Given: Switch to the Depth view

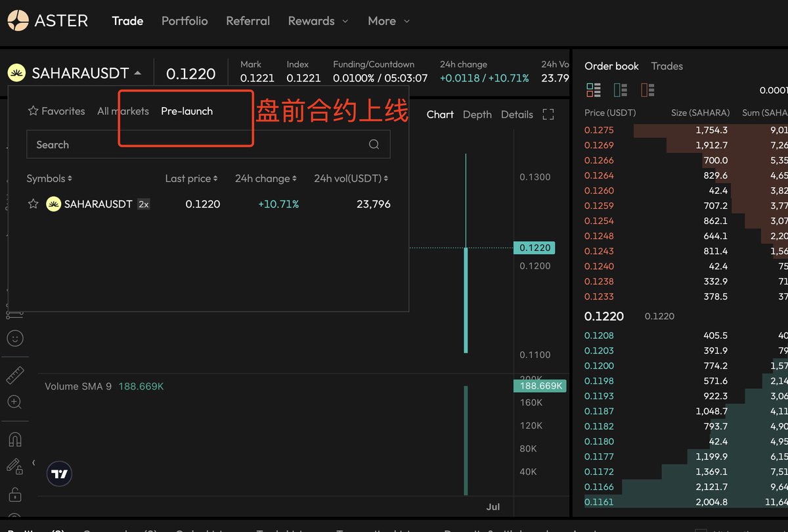Looking at the screenshot, I should pos(477,114).
